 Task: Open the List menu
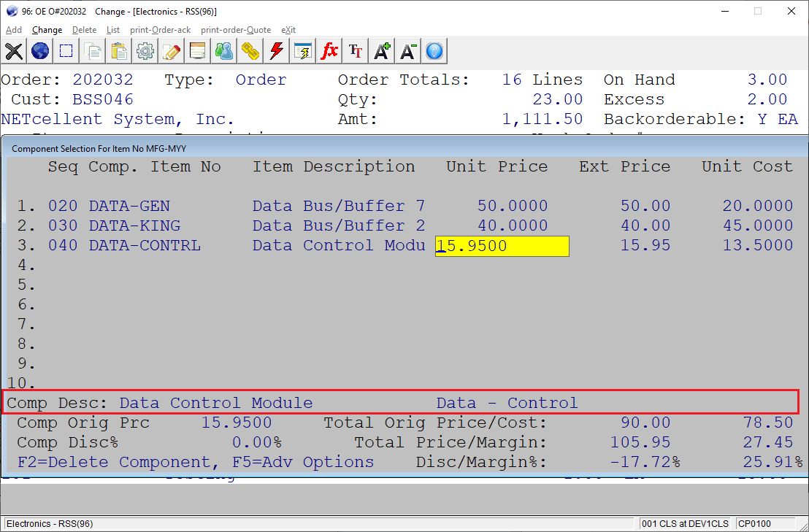(113, 30)
